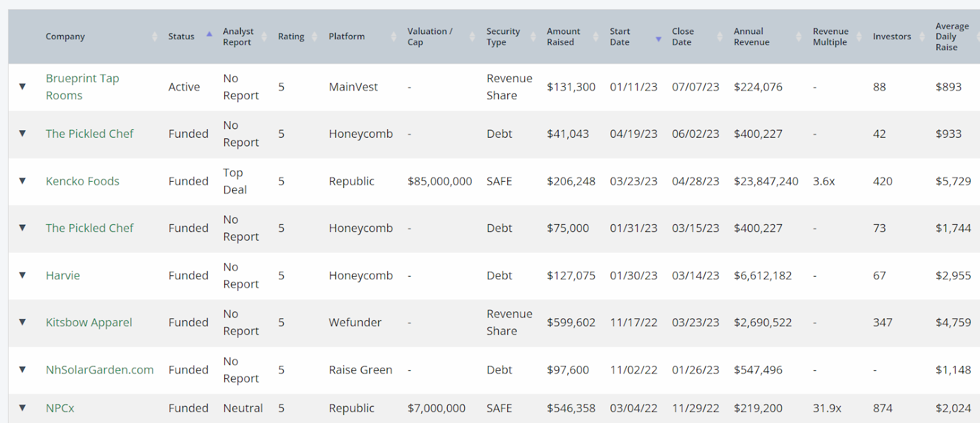The height and width of the screenshot is (423, 980).
Task: Sort by Annual Revenue column
Action: coord(752,37)
